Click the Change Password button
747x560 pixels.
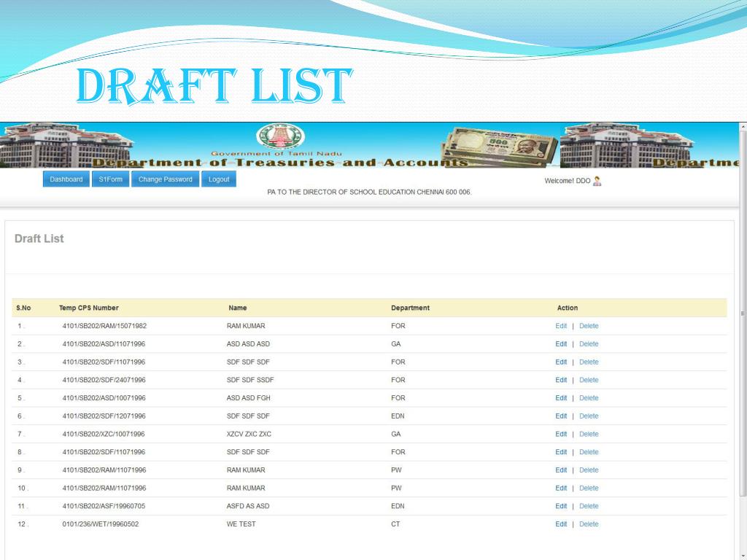point(166,179)
